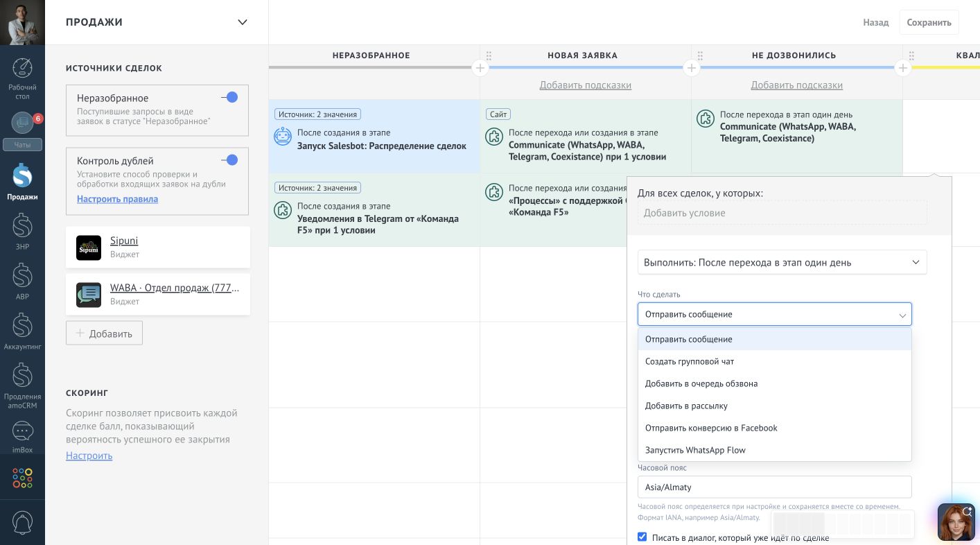Image resolution: width=980 pixels, height=545 pixels.
Task: Collapse the Что сделать dropdown
Action: click(775, 314)
